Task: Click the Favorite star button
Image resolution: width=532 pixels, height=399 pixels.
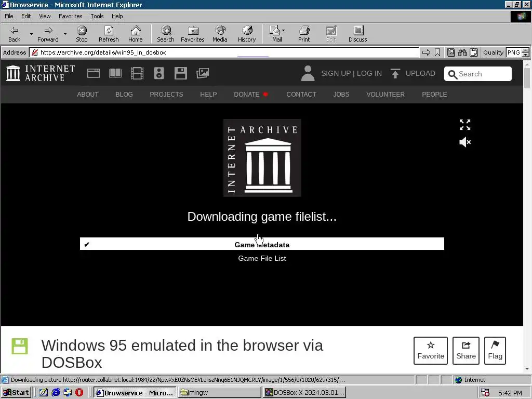Action: (x=431, y=351)
